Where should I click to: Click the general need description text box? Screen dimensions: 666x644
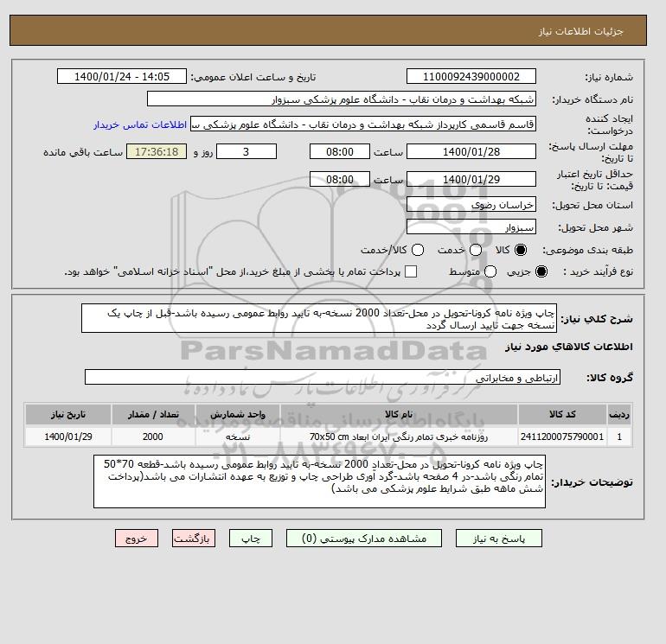(319, 318)
